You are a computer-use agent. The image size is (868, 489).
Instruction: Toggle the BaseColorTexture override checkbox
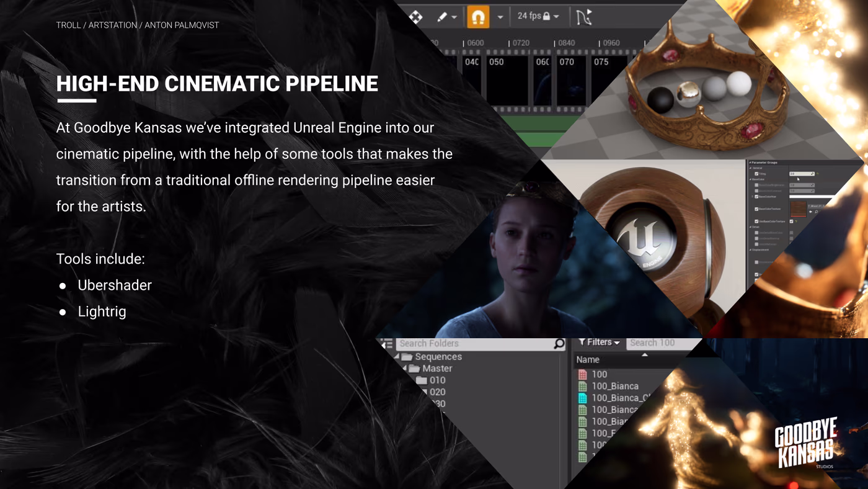click(x=756, y=209)
